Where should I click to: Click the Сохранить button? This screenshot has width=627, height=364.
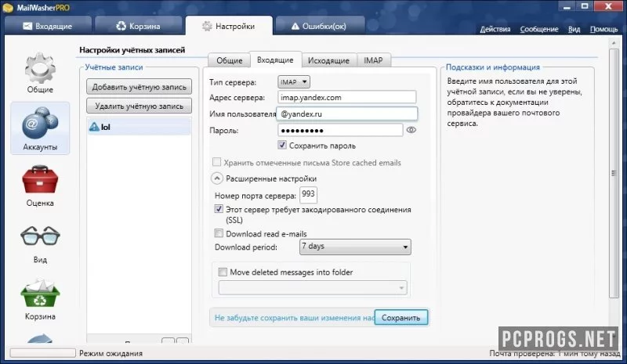400,318
